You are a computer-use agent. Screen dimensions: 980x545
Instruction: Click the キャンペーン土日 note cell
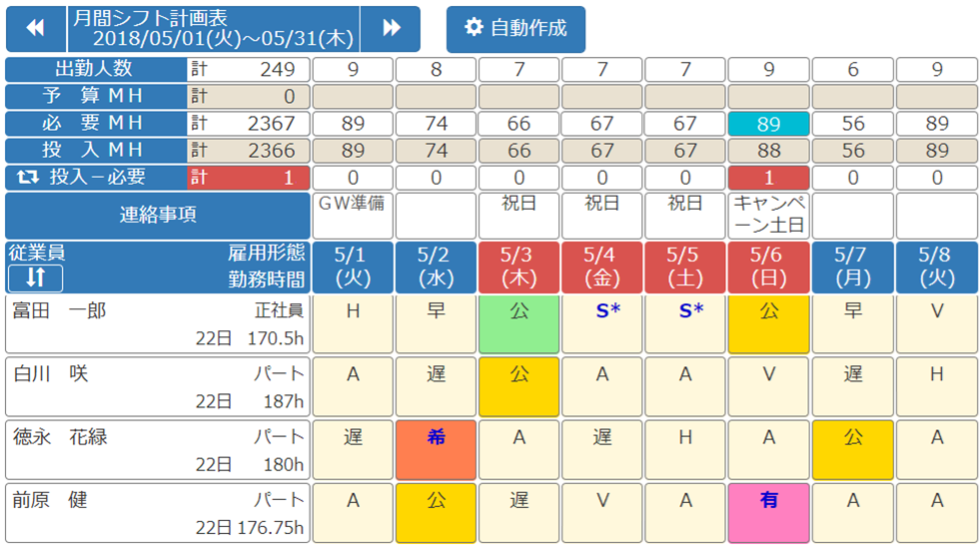[769, 216]
